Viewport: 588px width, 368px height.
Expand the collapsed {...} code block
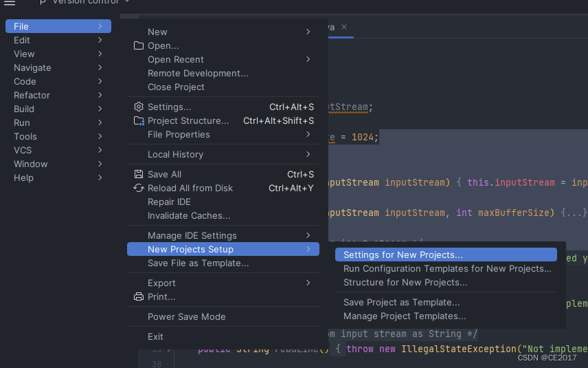(573, 213)
